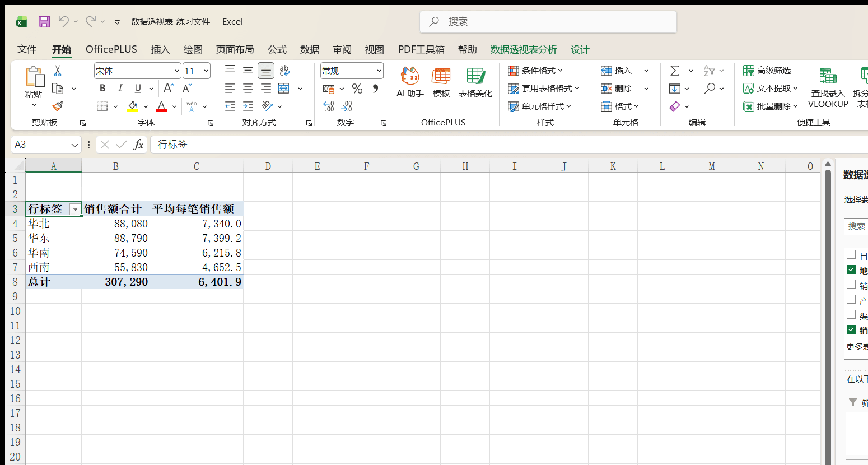Viewport: 868px width, 465px height.
Task: Click the Cut scissors icon
Action: 58,71
